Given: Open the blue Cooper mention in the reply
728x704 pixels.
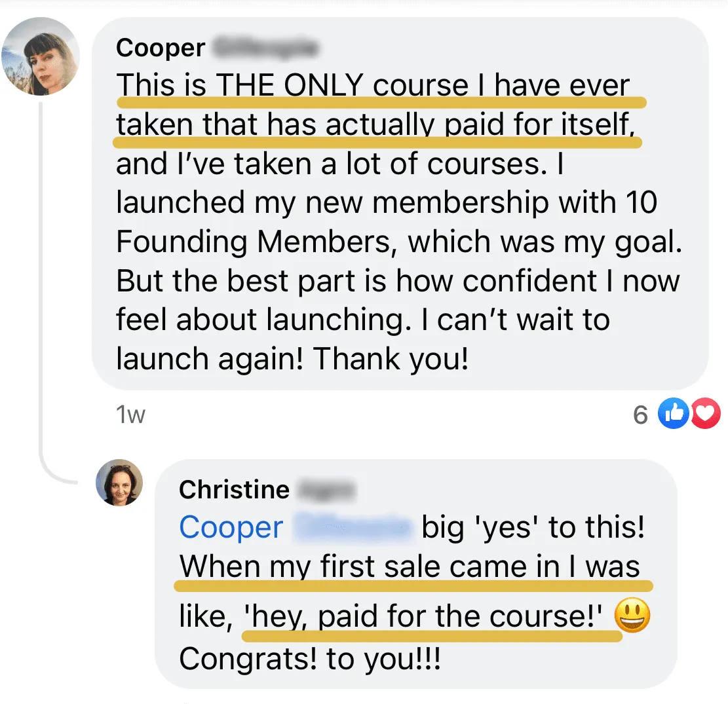Looking at the screenshot, I should click(x=231, y=528).
